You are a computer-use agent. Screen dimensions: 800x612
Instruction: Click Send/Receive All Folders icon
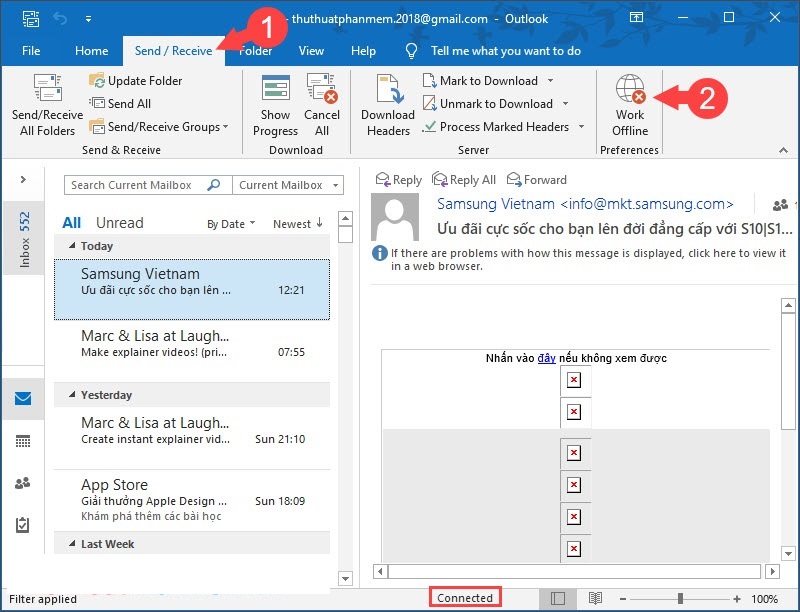[x=47, y=88]
